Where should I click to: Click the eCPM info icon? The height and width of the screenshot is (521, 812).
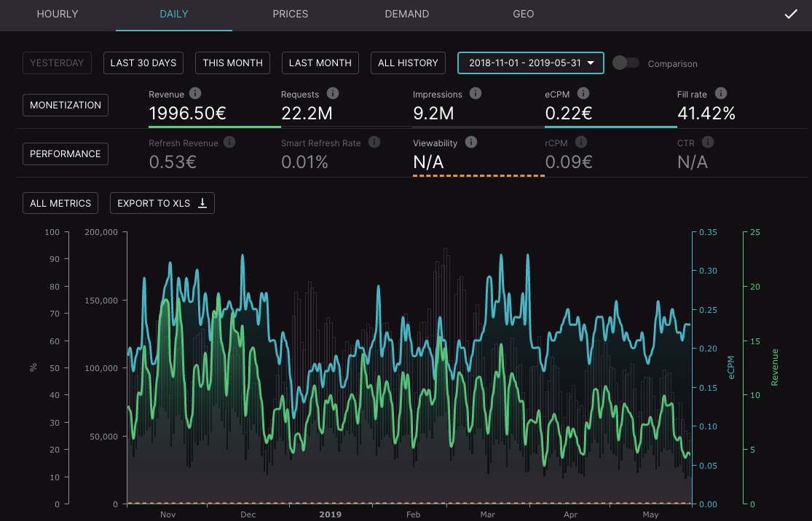tap(583, 94)
